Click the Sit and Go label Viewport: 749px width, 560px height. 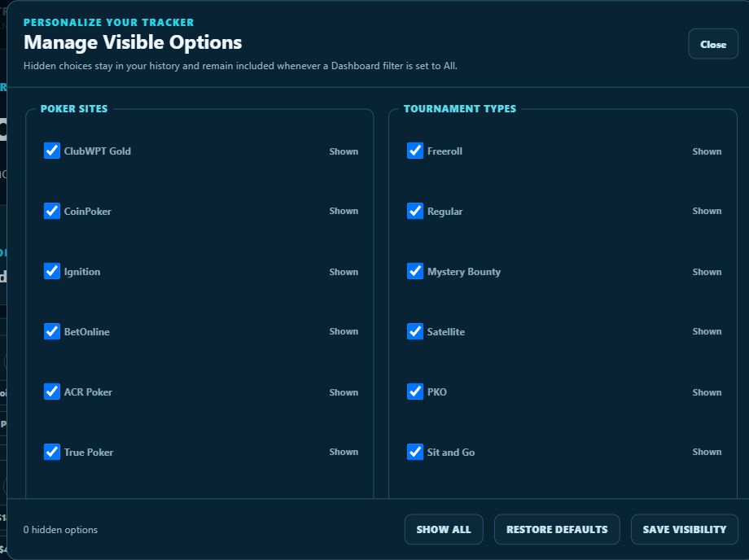coord(451,452)
